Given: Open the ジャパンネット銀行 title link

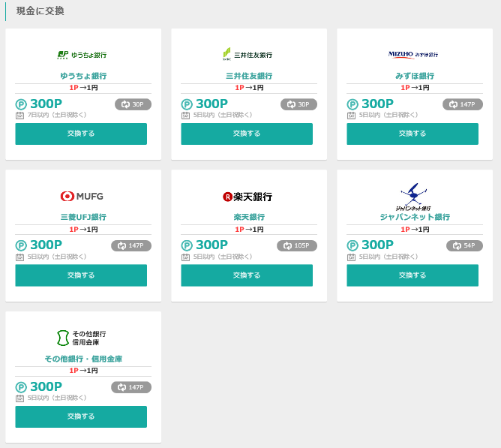Looking at the screenshot, I should point(415,217).
